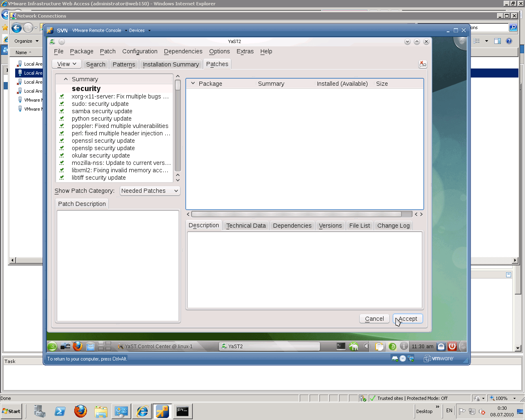Toggle the status icon for the perl patch
The height and width of the screenshot is (420, 525).
coord(62,133)
